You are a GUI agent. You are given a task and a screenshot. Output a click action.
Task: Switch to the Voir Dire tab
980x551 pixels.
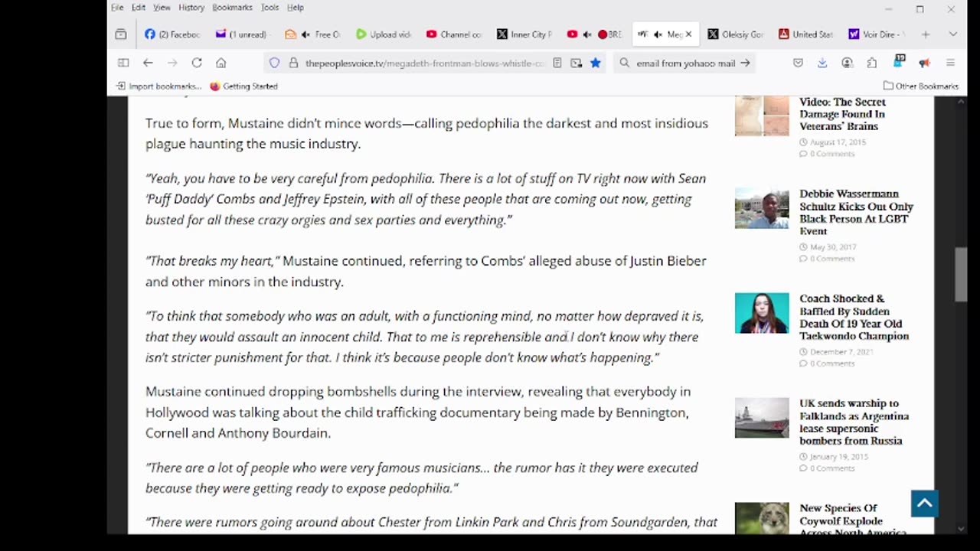click(x=877, y=34)
